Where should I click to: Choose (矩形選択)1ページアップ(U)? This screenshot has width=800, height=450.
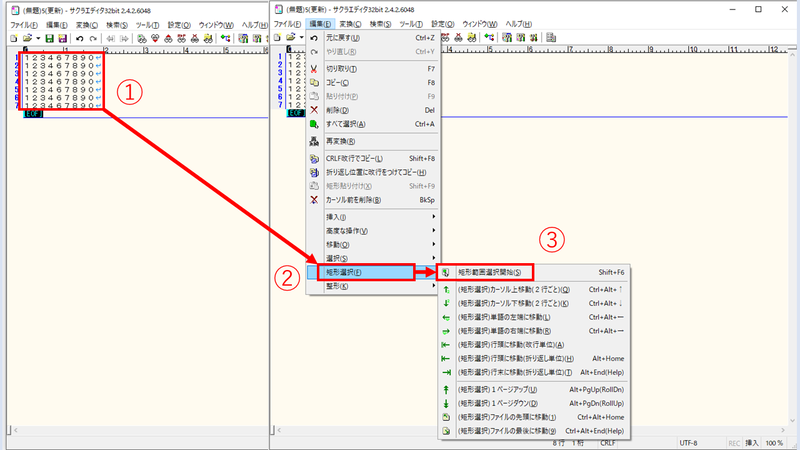click(x=534, y=390)
